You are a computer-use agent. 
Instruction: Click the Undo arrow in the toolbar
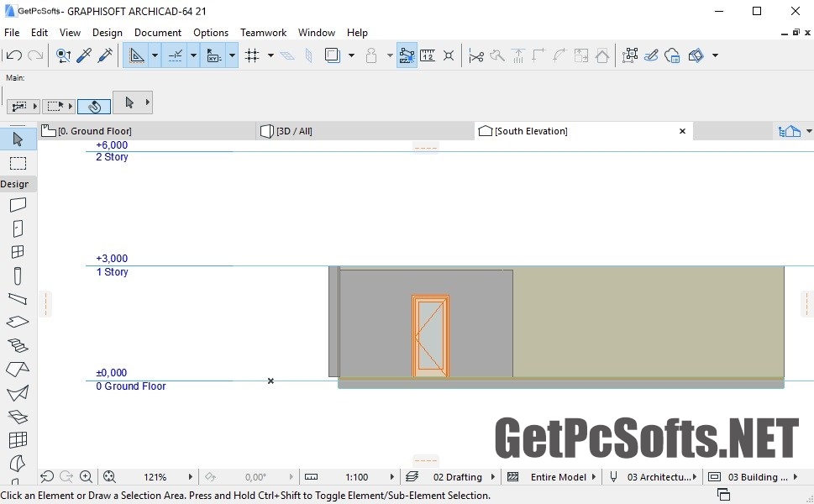tap(14, 55)
